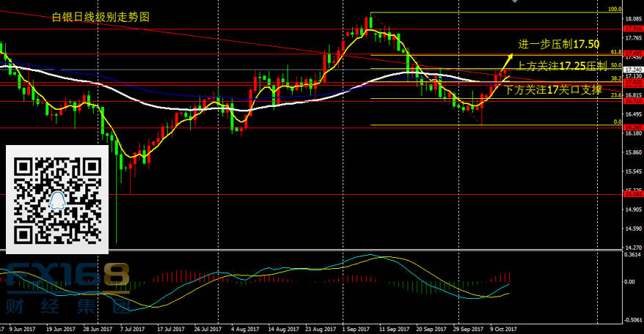The width and height of the screenshot is (644, 334).
Task: Click the red 17.495 price label
Action: pos(632,53)
